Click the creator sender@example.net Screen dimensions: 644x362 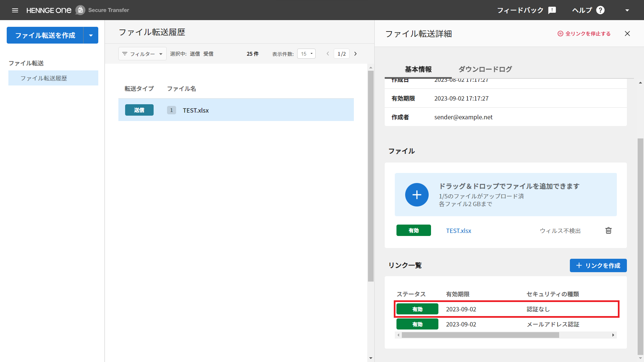click(x=463, y=117)
